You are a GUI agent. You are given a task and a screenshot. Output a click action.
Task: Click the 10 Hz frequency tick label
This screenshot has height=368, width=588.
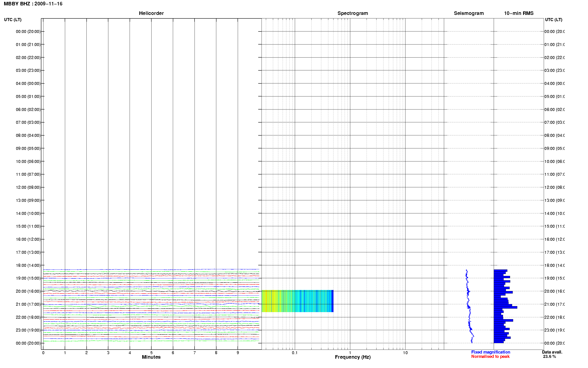point(405,353)
